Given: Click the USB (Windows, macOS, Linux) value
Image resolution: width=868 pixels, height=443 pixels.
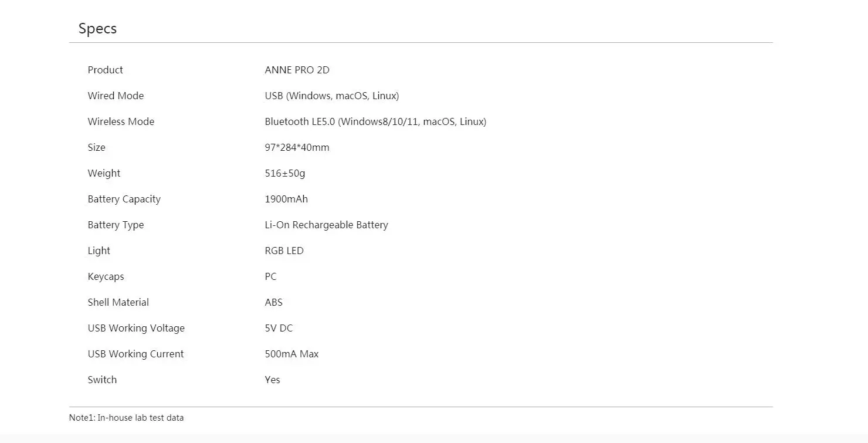Looking at the screenshot, I should (331, 96).
